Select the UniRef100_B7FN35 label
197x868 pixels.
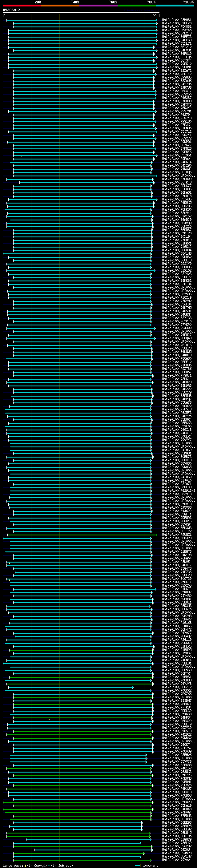coord(176,128)
